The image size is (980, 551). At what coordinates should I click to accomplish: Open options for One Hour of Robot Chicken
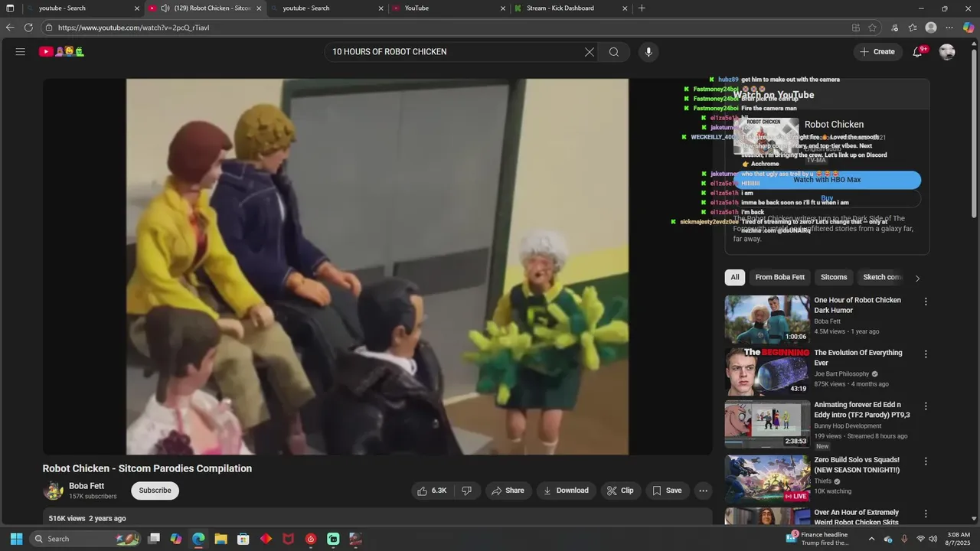925,302
